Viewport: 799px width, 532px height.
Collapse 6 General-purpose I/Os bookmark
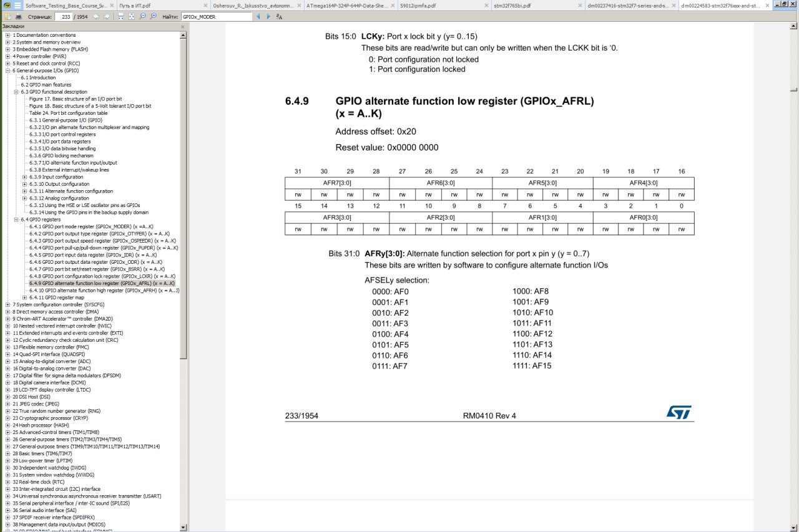(x=7, y=70)
